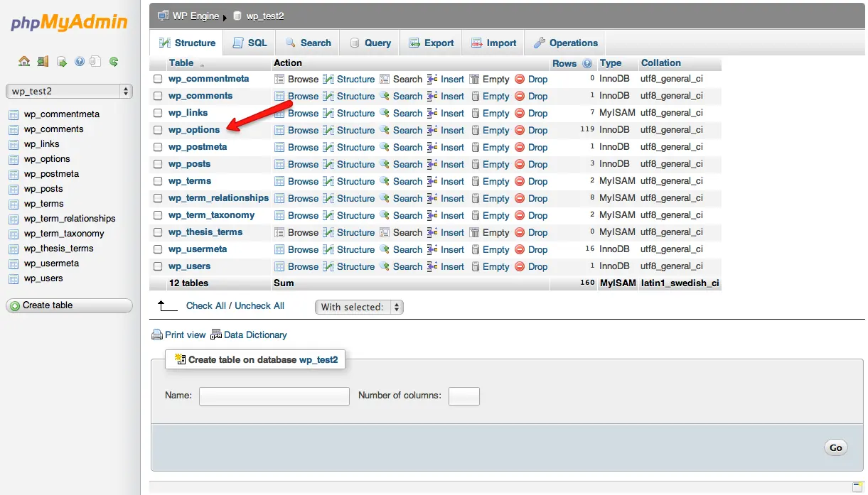The height and width of the screenshot is (495, 868).
Task: Select wp_usermeta in the sidebar list
Action: pos(51,263)
